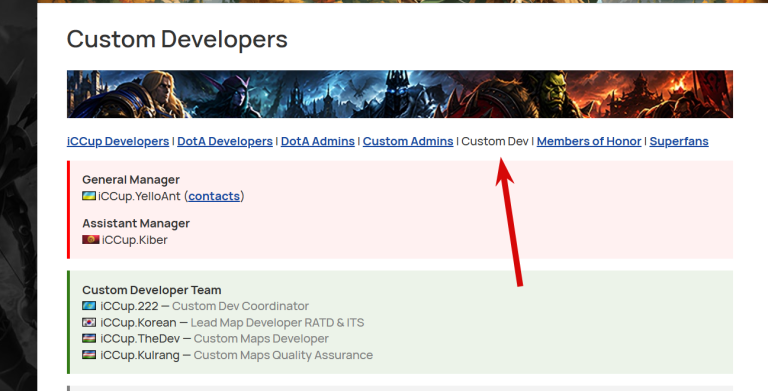The width and height of the screenshot is (768, 391).
Task: Open the Members of Honor link
Action: (589, 141)
